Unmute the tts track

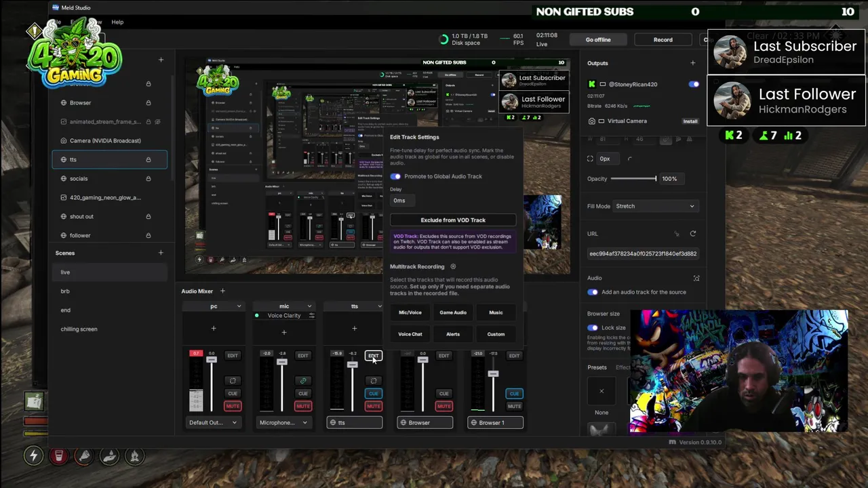pyautogui.click(x=374, y=406)
